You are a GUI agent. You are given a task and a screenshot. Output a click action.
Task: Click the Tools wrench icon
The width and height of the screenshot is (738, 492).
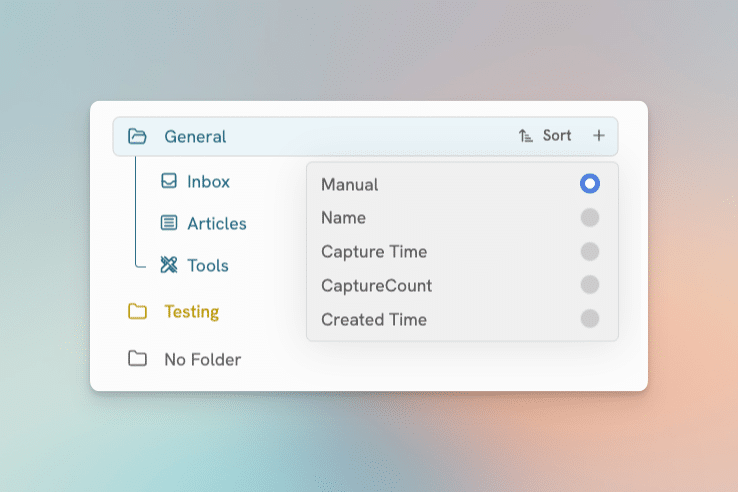(169, 265)
